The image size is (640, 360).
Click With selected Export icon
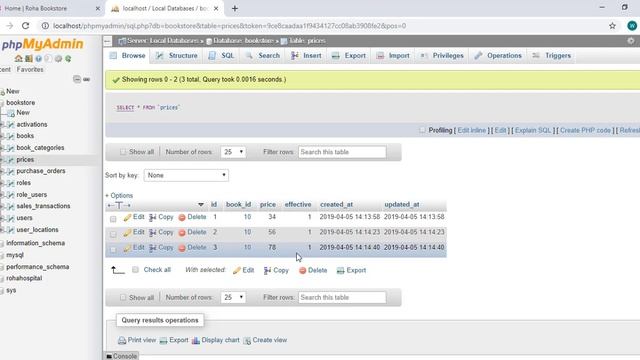(340, 271)
